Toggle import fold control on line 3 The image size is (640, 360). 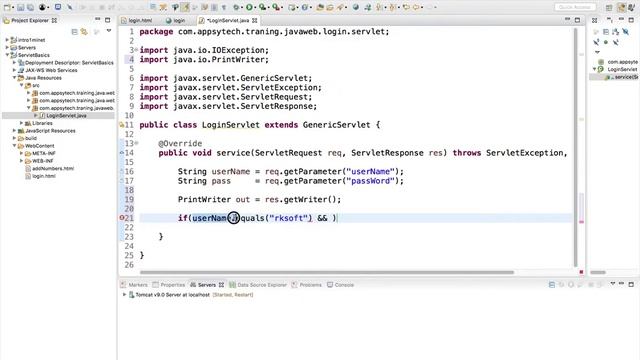[x=136, y=50]
